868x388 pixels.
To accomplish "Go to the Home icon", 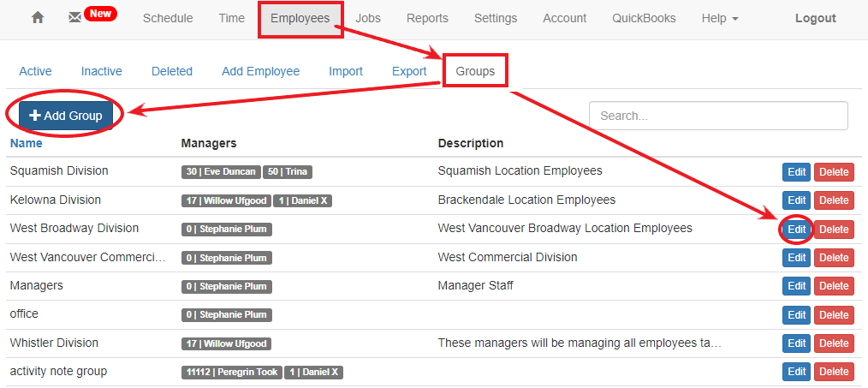I will [x=37, y=18].
